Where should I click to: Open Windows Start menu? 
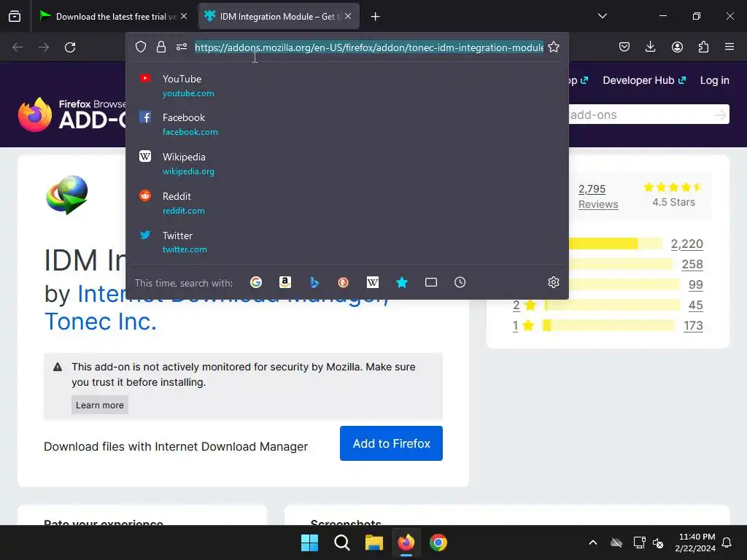[x=309, y=542]
